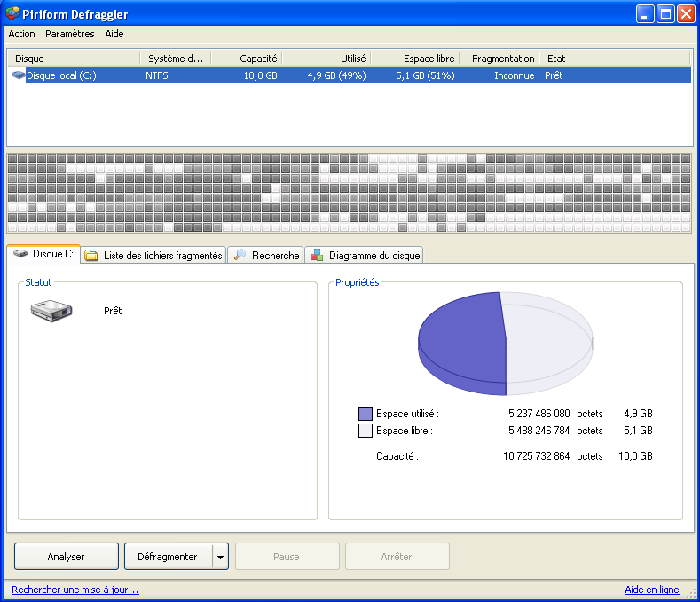The width and height of the screenshot is (700, 602).
Task: Maximize the Piriform Defraggler window
Action: pyautogui.click(x=665, y=14)
